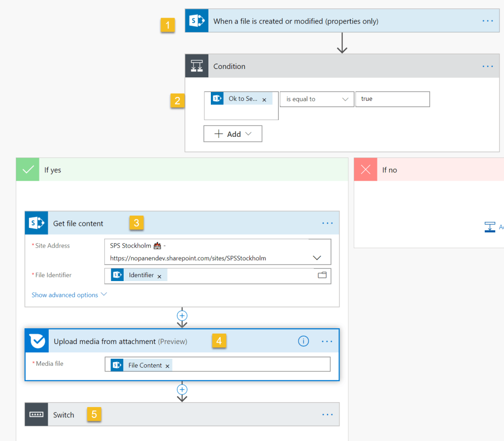This screenshot has height=441, width=504.
Task: Expand Show advanced options
Action: (69, 295)
